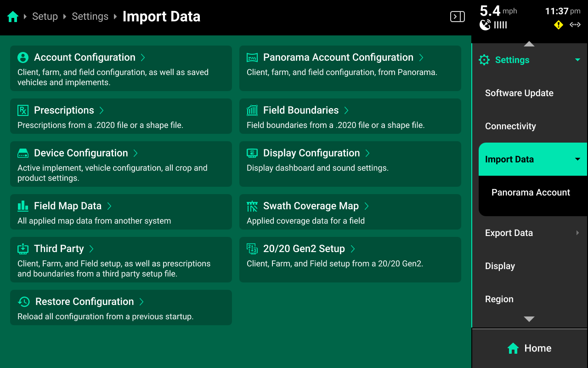Click the 20/20 Gen2 Setup icon
This screenshot has height=368, width=588.
[x=252, y=249]
